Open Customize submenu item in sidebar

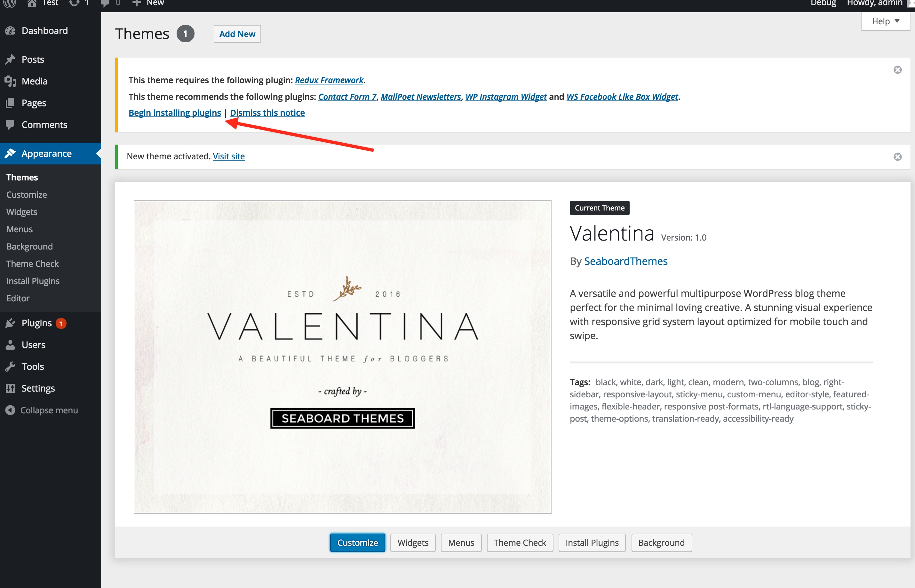pyautogui.click(x=27, y=195)
